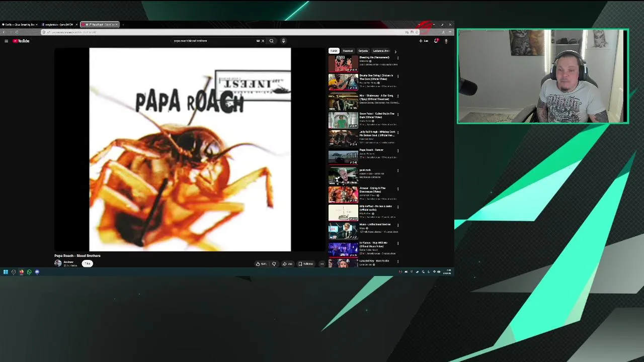Reload the page with browser refresh icon
The image size is (644, 362).
(17, 32)
